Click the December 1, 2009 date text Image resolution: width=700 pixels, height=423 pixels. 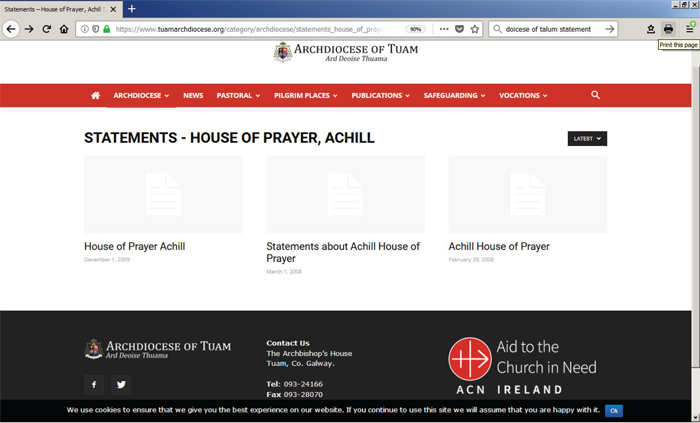tap(107, 260)
